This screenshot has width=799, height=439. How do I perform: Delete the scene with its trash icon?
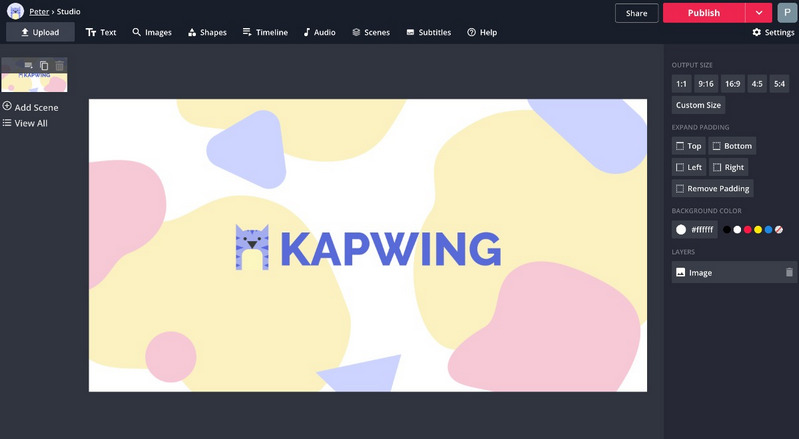click(x=60, y=65)
